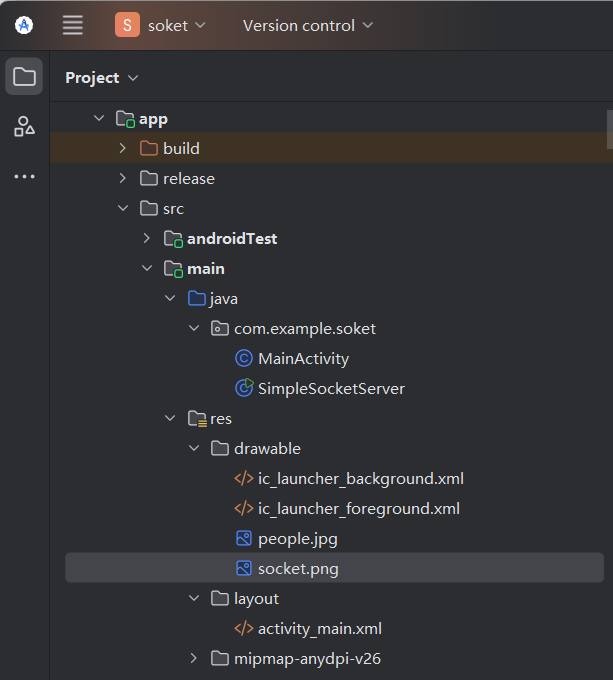The image size is (613, 680).
Task: Click the drawable folder icon
Action: (220, 448)
